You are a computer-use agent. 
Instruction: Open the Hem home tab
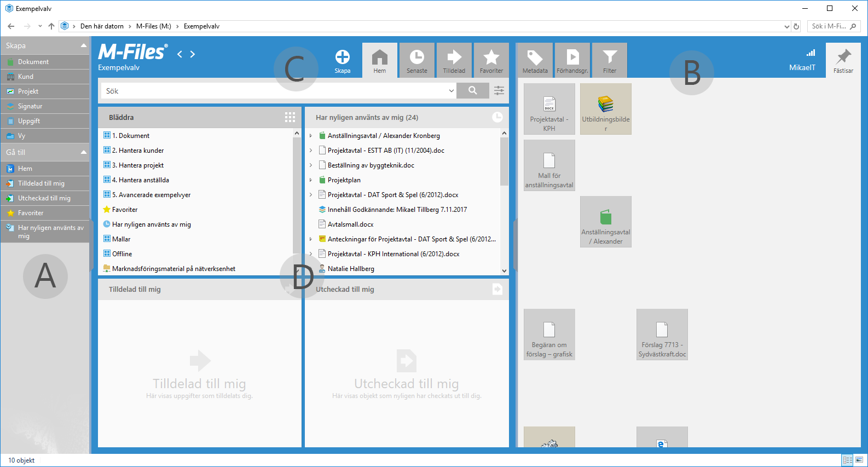click(380, 60)
